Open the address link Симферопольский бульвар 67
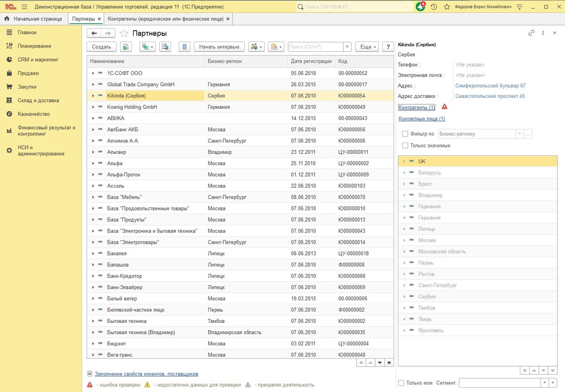This screenshot has width=565, height=392. [x=491, y=86]
